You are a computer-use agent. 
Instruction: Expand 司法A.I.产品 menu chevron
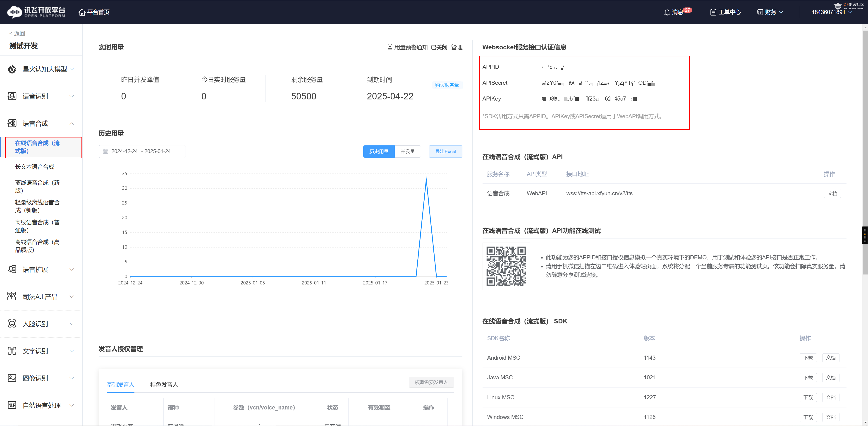pyautogui.click(x=72, y=296)
